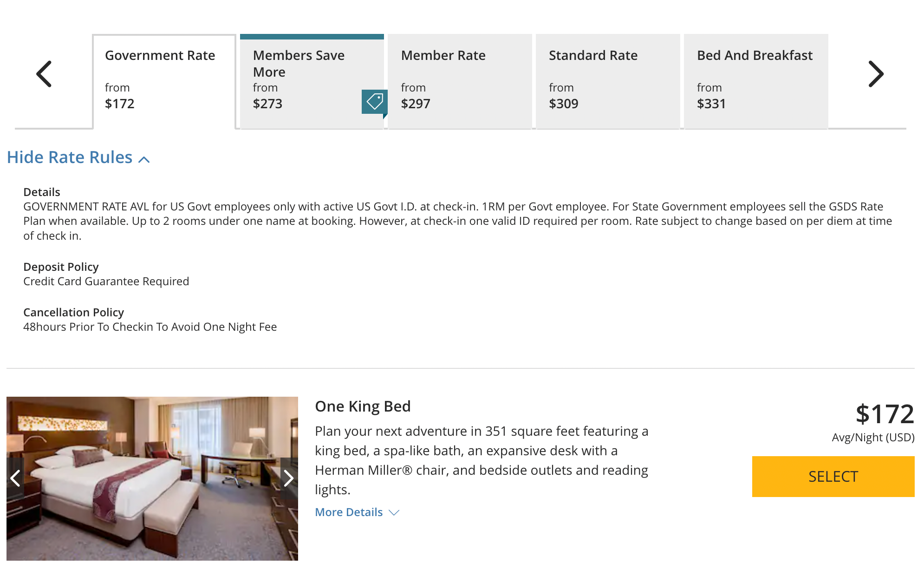This screenshot has height=576, width=924.
Task: Click the One King Bed room photo
Action: (x=152, y=478)
